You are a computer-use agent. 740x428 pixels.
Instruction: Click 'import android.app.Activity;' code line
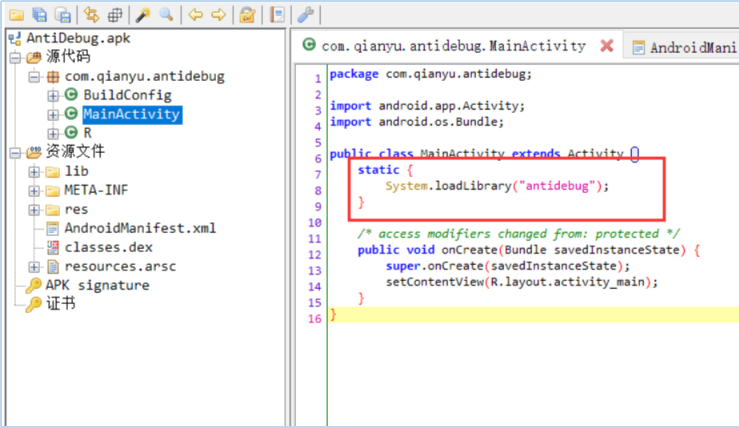(427, 106)
